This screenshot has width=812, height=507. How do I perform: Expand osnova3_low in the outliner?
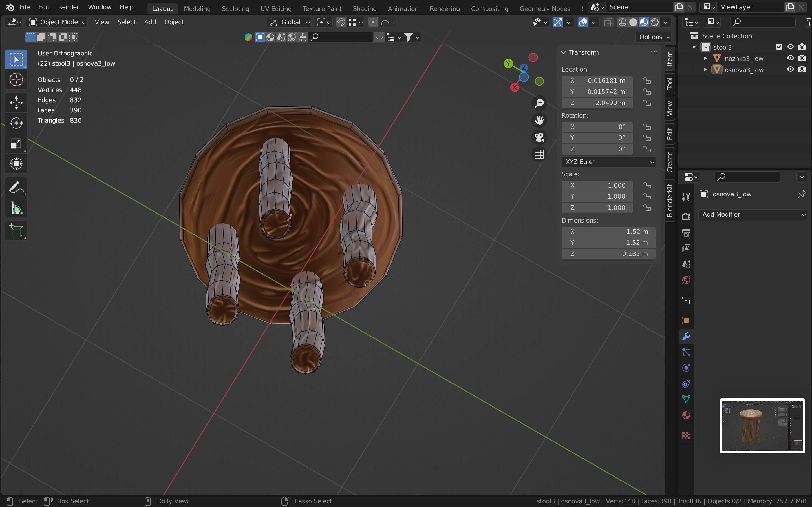tap(705, 70)
